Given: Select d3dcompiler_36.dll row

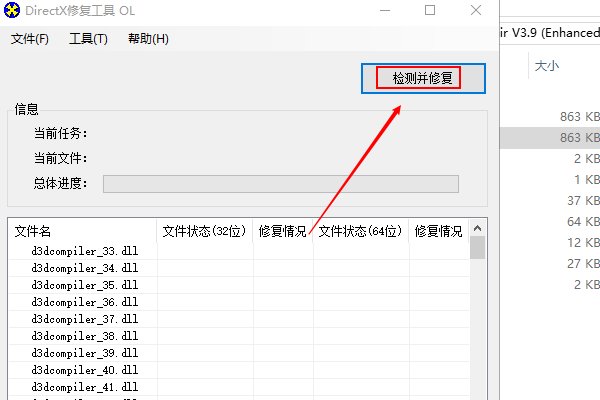Looking at the screenshot, I should click(239, 302).
